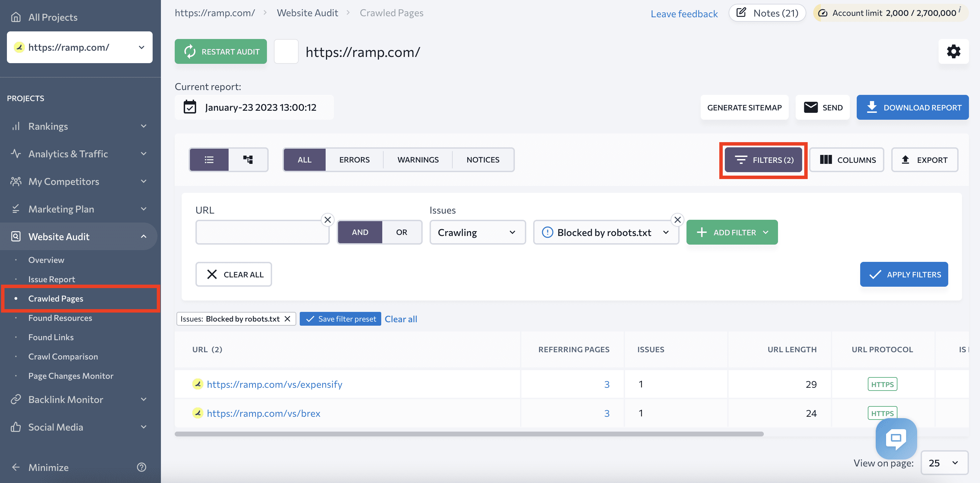
Task: Click the current report date selector
Action: pyautogui.click(x=254, y=107)
